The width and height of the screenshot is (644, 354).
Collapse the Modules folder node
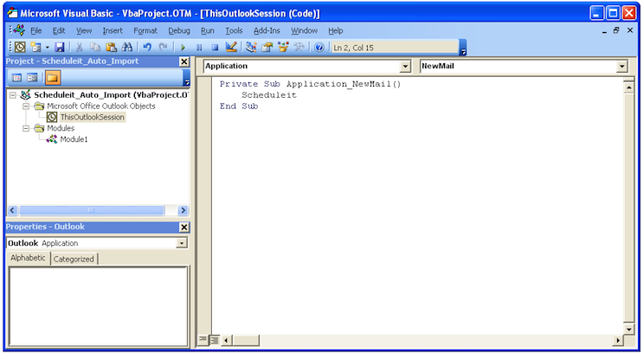pos(26,128)
